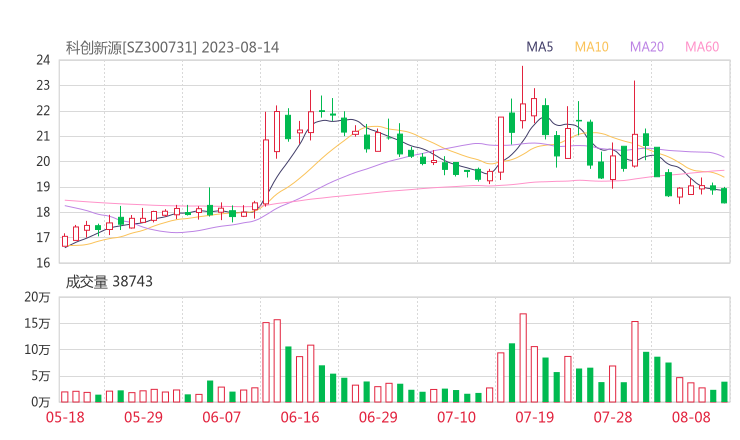
Task: Click the price axis label 17
Action: pos(43,237)
